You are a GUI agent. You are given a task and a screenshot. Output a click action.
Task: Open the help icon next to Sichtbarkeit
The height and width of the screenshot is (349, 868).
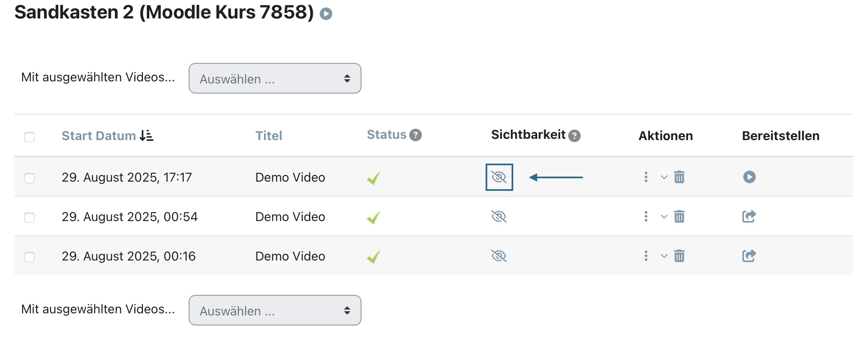(574, 136)
